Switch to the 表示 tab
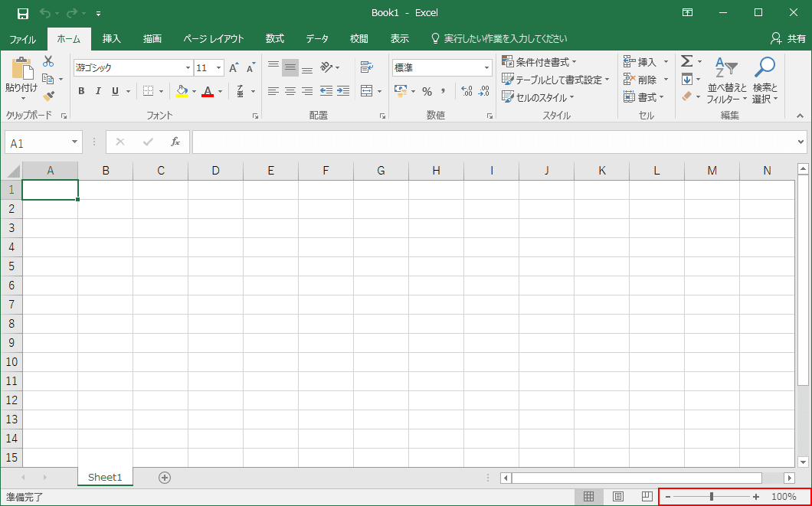The width and height of the screenshot is (812, 506). point(399,39)
